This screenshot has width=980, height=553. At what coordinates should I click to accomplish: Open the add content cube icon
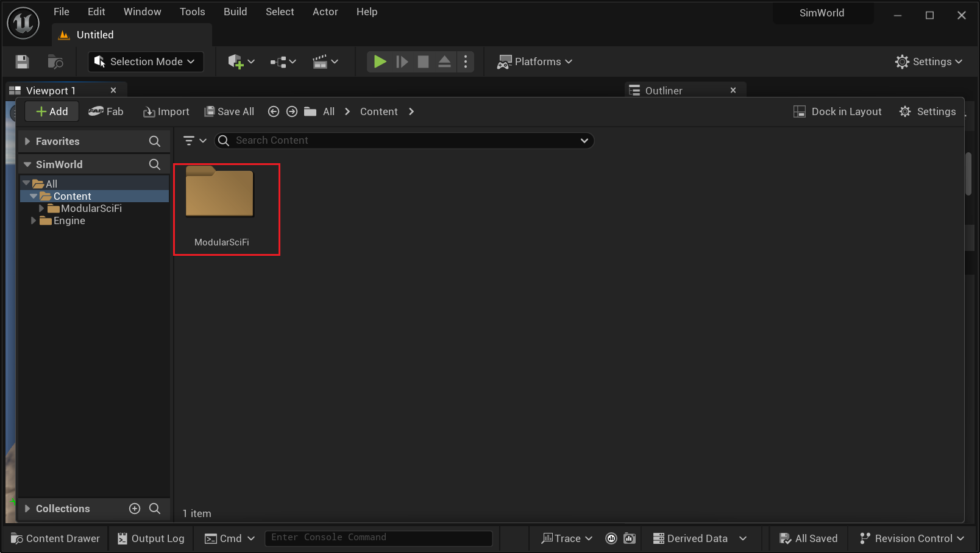236,62
